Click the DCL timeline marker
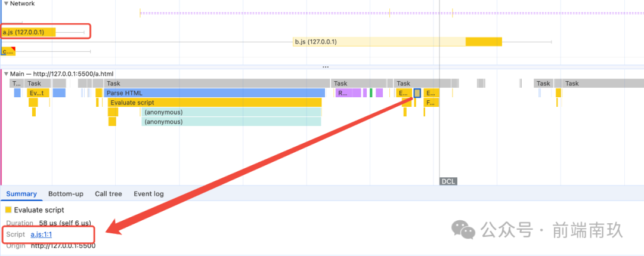The width and height of the screenshot is (644, 256). (x=448, y=181)
